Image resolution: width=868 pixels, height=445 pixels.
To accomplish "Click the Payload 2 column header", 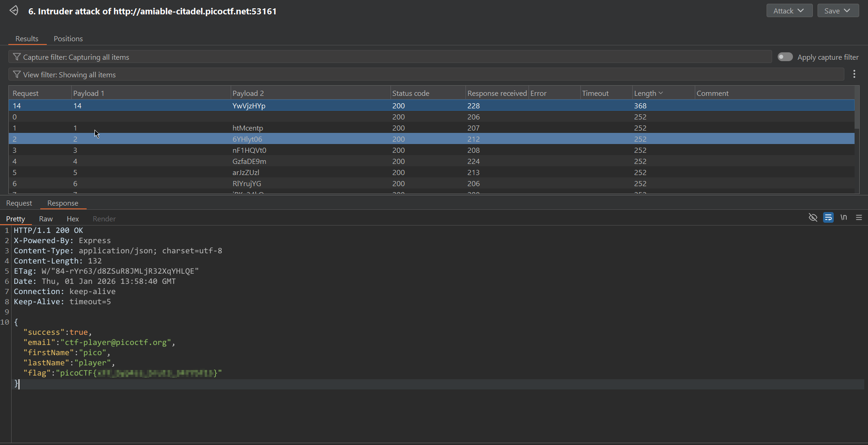I will [248, 93].
